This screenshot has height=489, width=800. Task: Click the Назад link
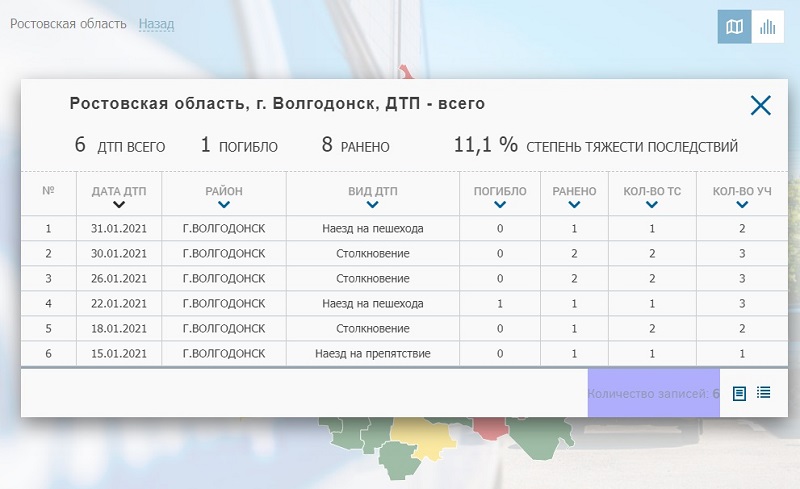(x=156, y=23)
